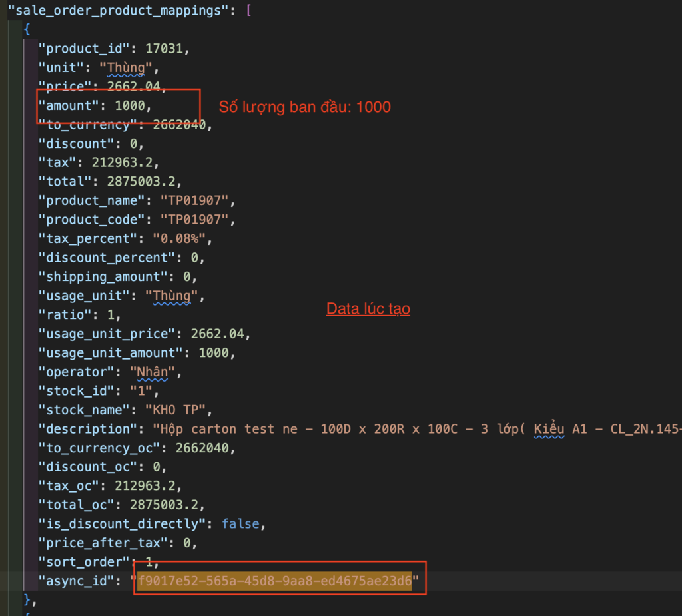Click the operator value "Nhân"
Viewport: 682px width, 616px height.
point(153,372)
